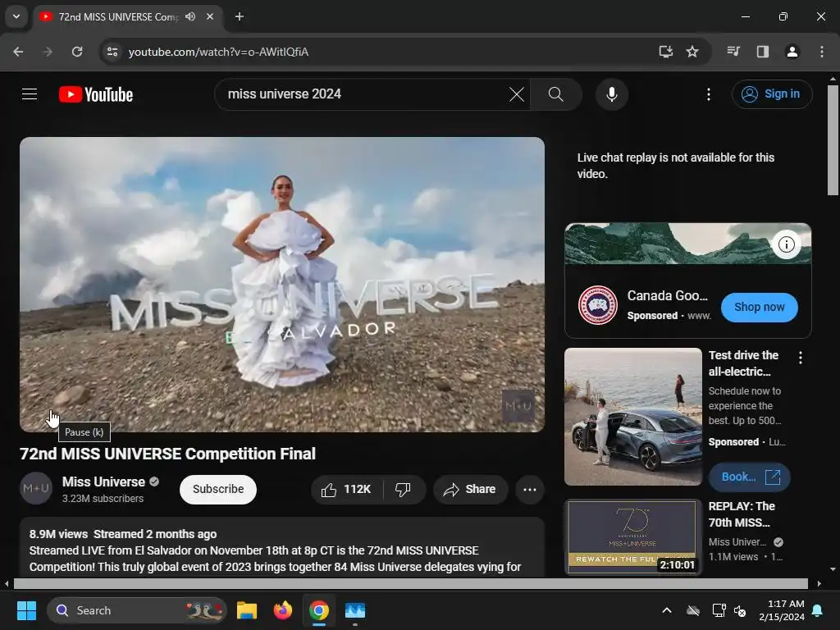The width and height of the screenshot is (840, 630).
Task: Dislike the video with thumbs down
Action: click(403, 489)
